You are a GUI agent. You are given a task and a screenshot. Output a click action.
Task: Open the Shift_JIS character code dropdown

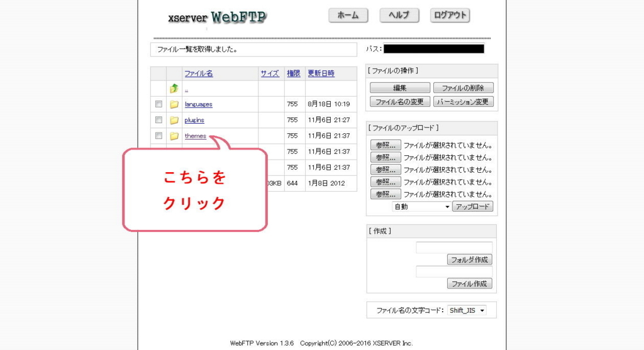(467, 310)
